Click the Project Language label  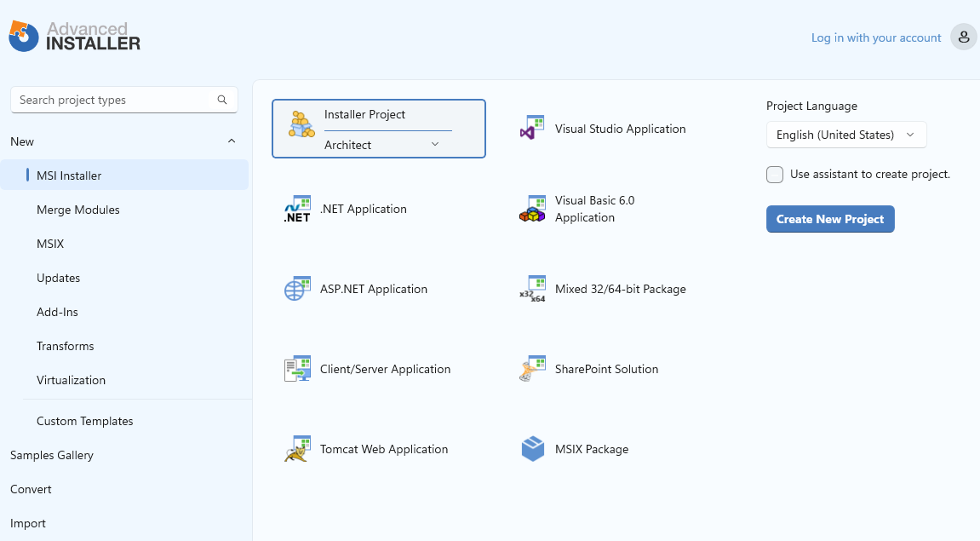(x=811, y=106)
